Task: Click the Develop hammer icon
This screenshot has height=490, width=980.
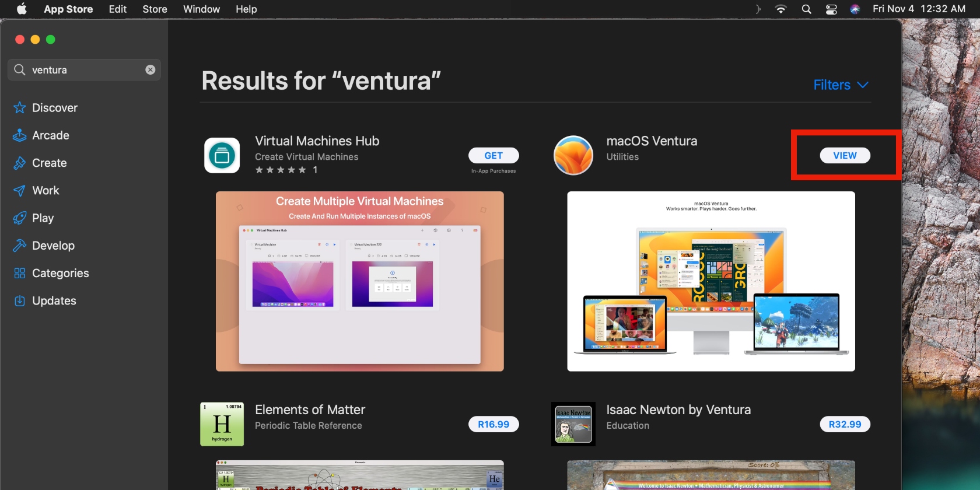Action: (x=20, y=246)
